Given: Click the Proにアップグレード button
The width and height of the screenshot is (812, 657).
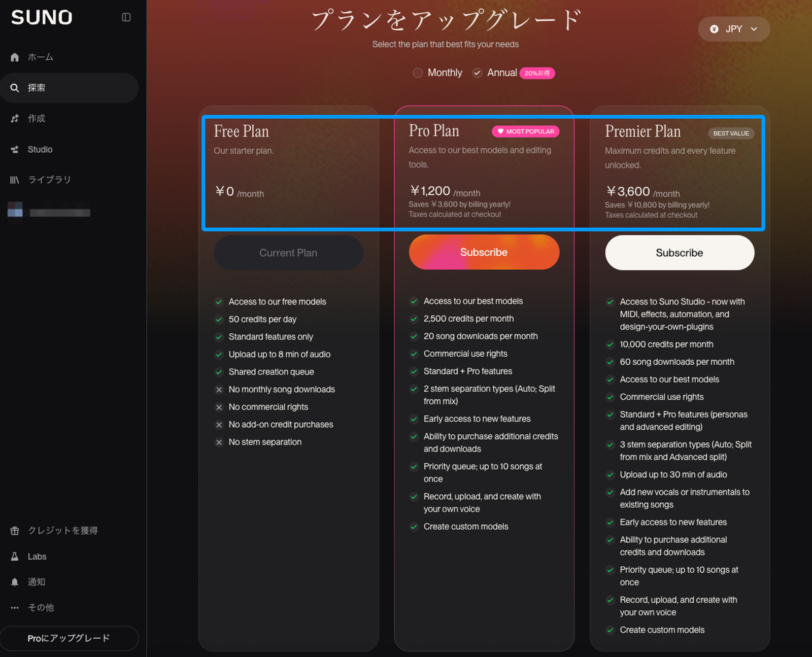Looking at the screenshot, I should pyautogui.click(x=69, y=638).
